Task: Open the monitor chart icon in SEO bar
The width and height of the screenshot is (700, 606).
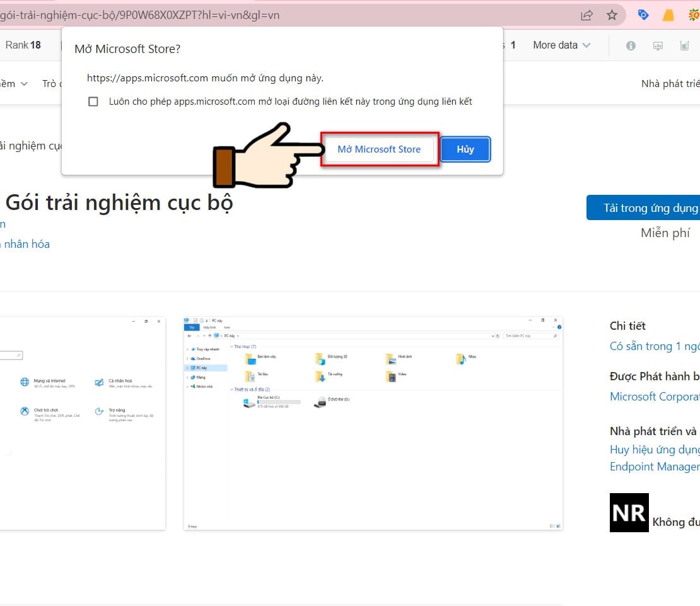Action: tap(658, 45)
